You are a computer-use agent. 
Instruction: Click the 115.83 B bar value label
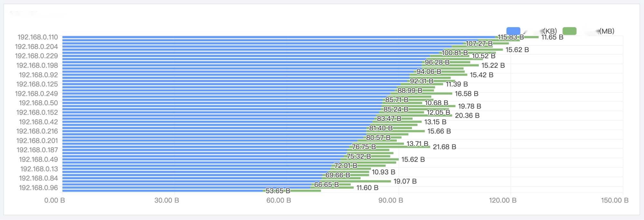click(511, 37)
